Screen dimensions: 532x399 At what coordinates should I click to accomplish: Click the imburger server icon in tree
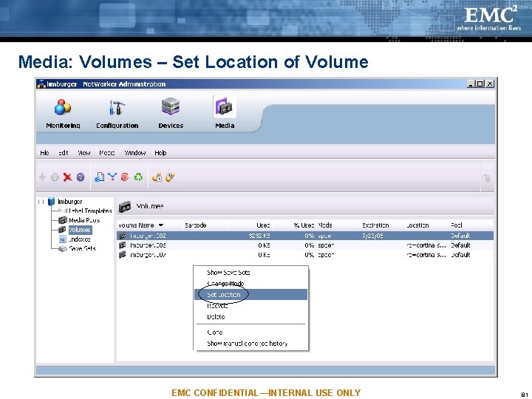pyautogui.click(x=51, y=202)
